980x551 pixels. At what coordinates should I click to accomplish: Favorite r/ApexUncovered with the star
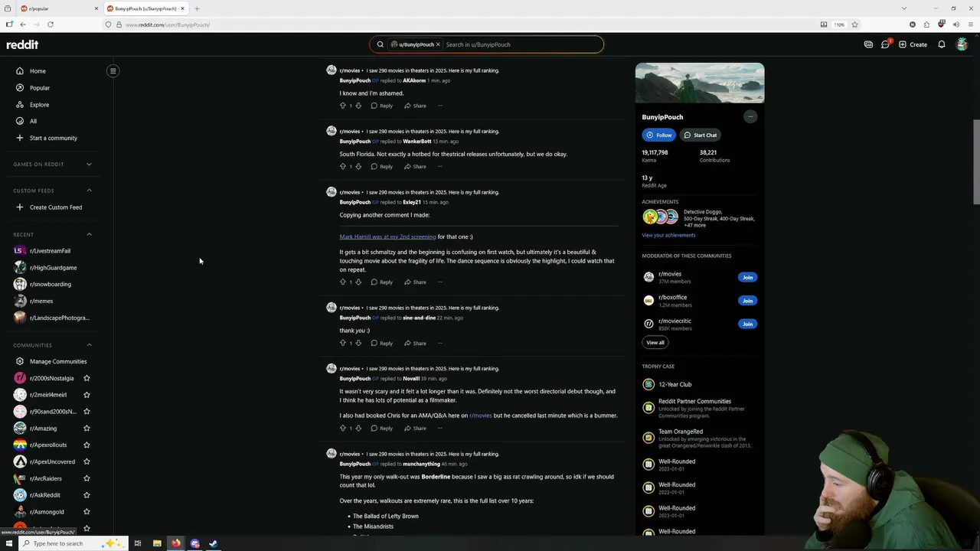coord(87,462)
